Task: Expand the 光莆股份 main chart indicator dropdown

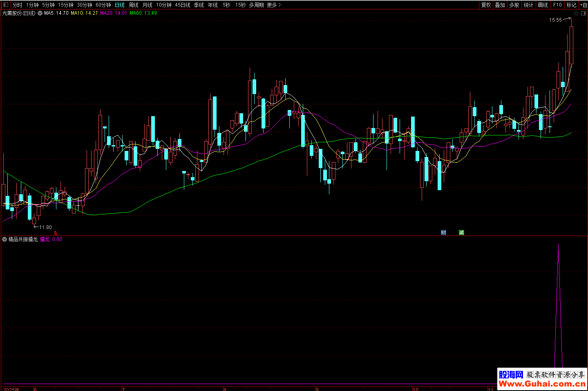Action: pyautogui.click(x=40, y=13)
